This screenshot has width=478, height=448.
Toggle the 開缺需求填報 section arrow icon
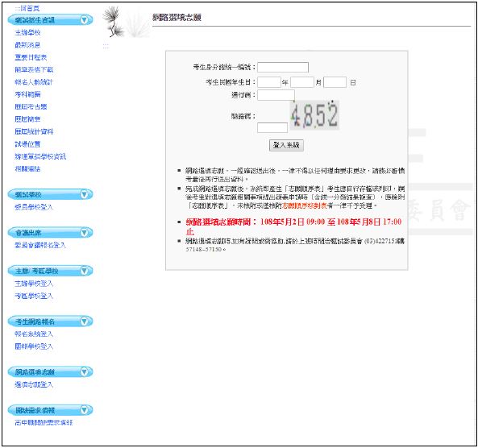pyautogui.click(x=85, y=410)
